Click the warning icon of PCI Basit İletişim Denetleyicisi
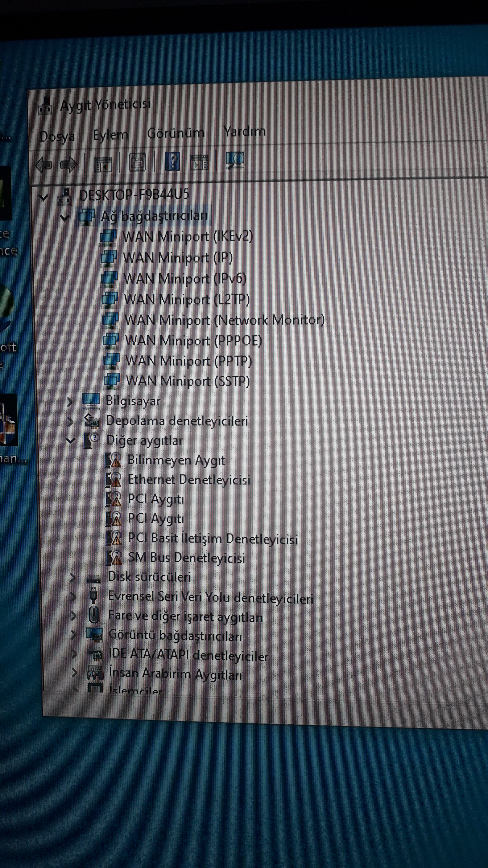 pyautogui.click(x=114, y=539)
